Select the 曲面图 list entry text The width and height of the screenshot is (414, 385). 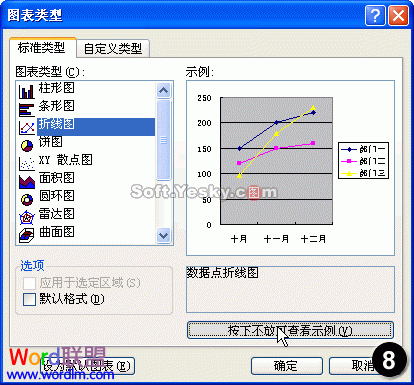click(56, 232)
